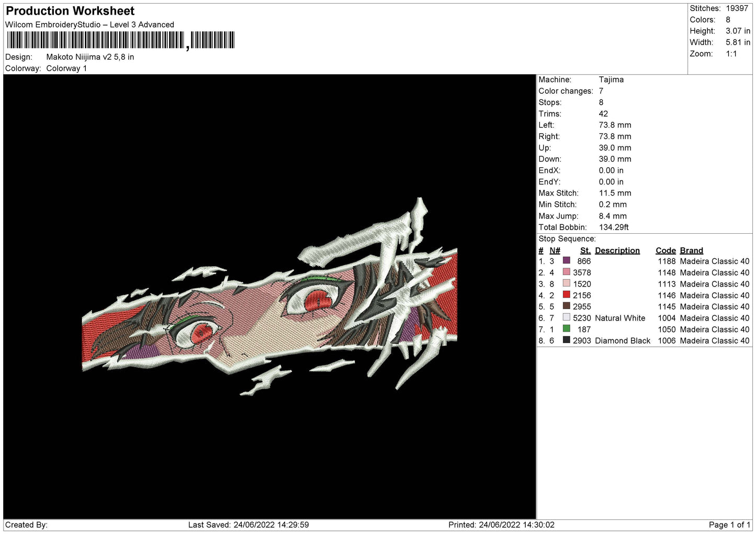756x534 pixels.
Task: Select thread code "1188"
Action: (667, 262)
